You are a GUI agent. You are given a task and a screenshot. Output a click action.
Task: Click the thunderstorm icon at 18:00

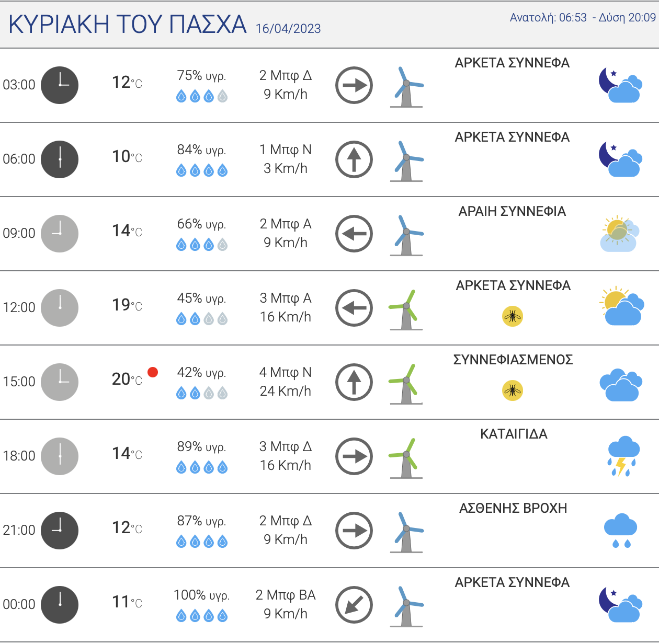point(623,456)
